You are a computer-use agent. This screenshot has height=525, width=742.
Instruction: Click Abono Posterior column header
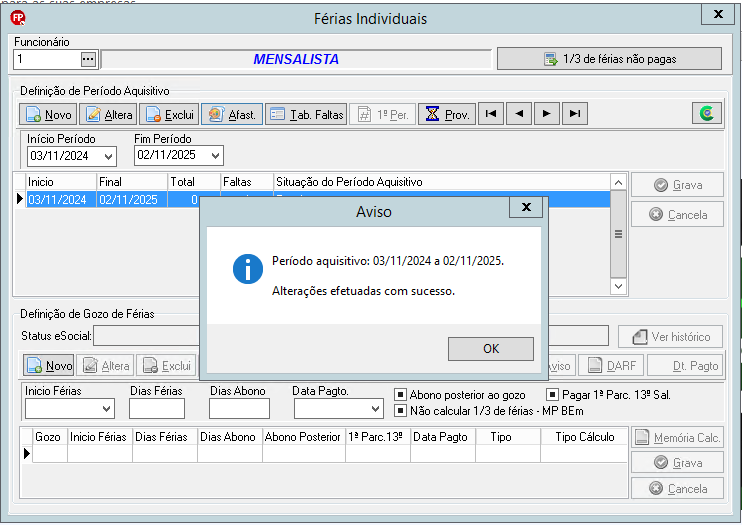coord(302,436)
